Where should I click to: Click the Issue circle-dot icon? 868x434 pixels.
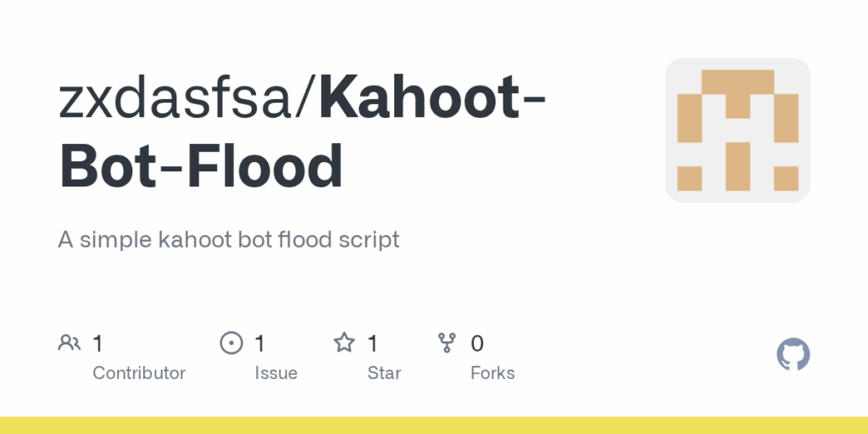(x=231, y=342)
